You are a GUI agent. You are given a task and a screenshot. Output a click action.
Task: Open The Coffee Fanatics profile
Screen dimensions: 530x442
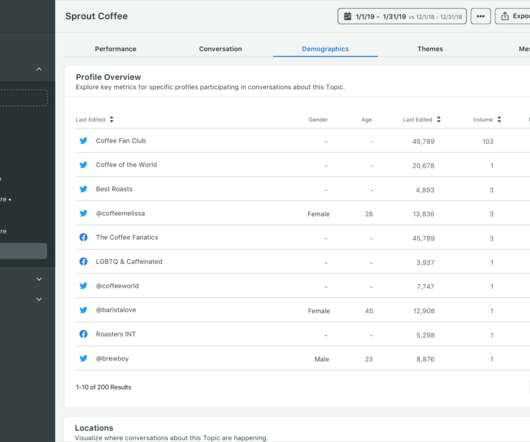coord(127,237)
